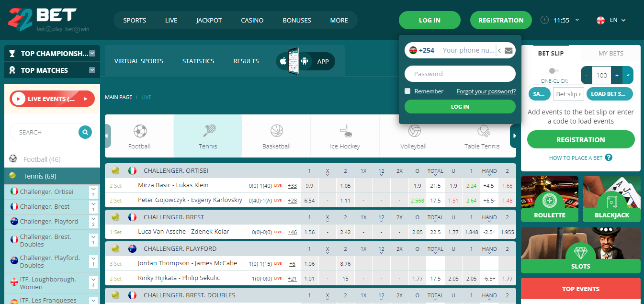Toggle the One-Click betting switch
The image size is (644, 304).
(554, 71)
